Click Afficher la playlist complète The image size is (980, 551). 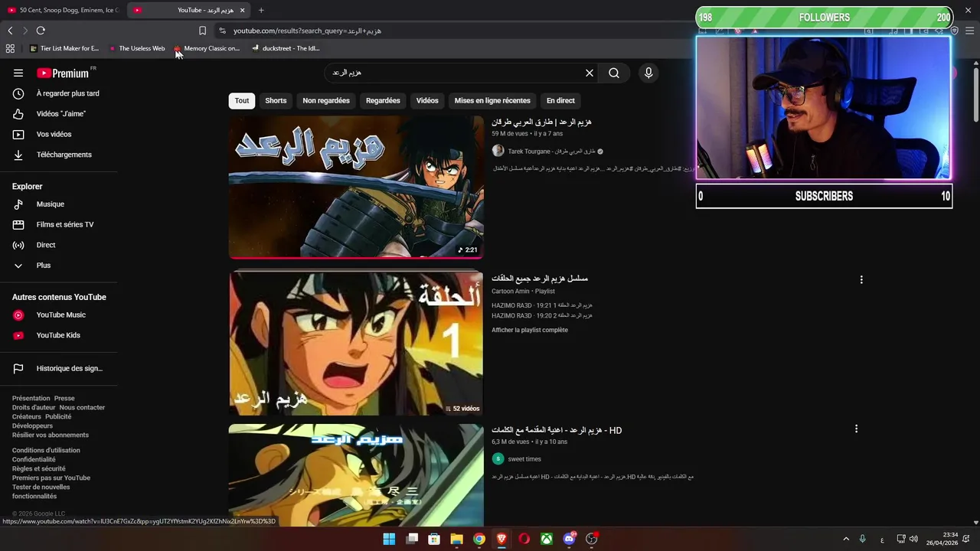pos(530,330)
